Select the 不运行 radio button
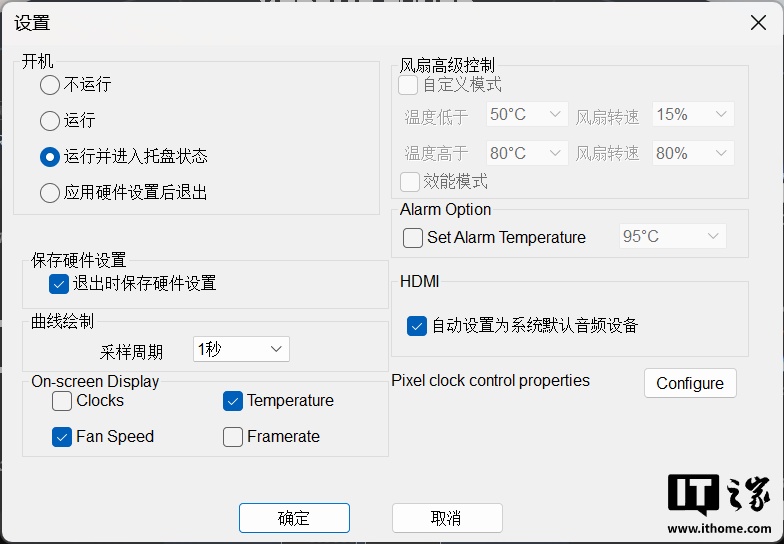This screenshot has height=544, width=784. tap(50, 85)
